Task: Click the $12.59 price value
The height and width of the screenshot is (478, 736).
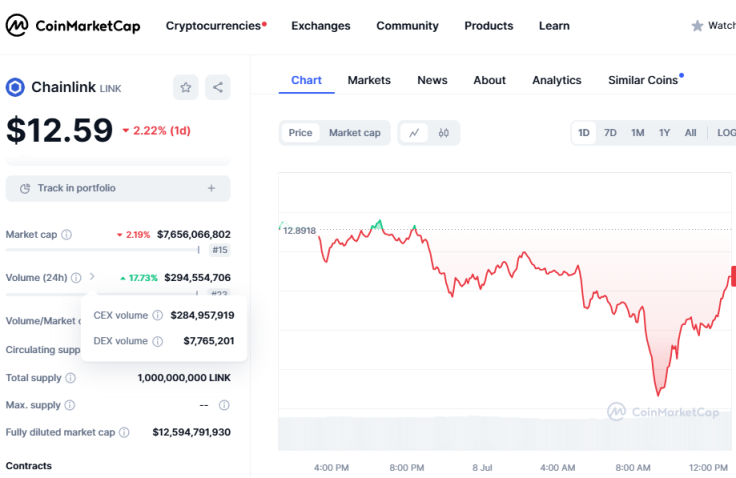Action: coord(60,130)
